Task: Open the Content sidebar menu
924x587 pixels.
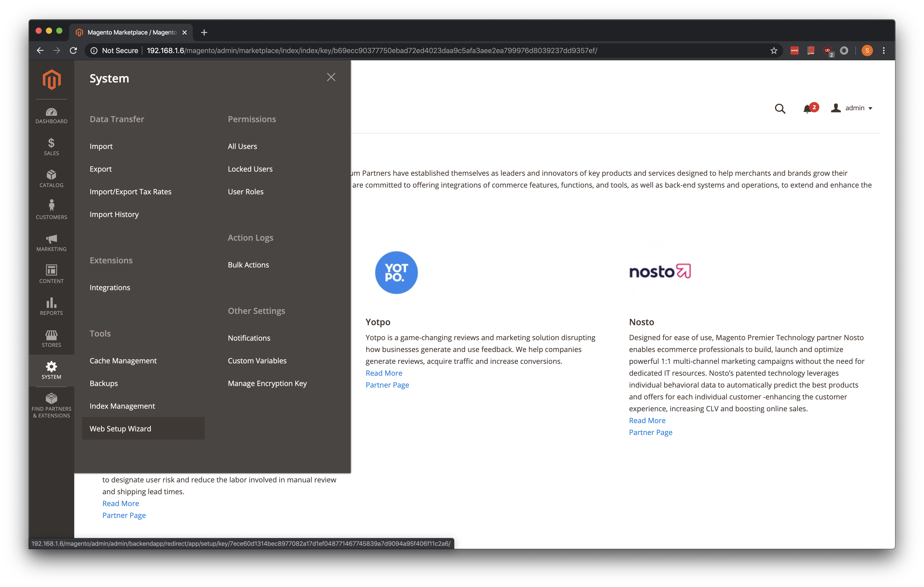Action: [51, 275]
